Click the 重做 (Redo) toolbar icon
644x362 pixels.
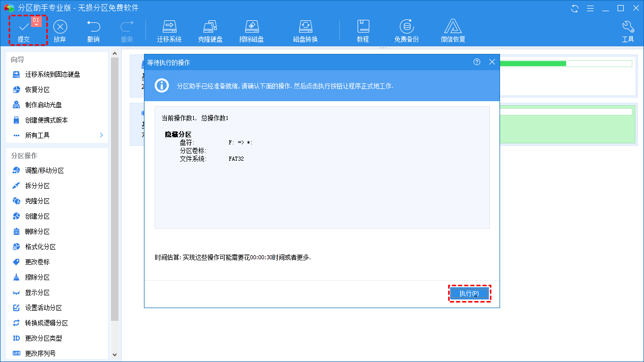tap(127, 31)
